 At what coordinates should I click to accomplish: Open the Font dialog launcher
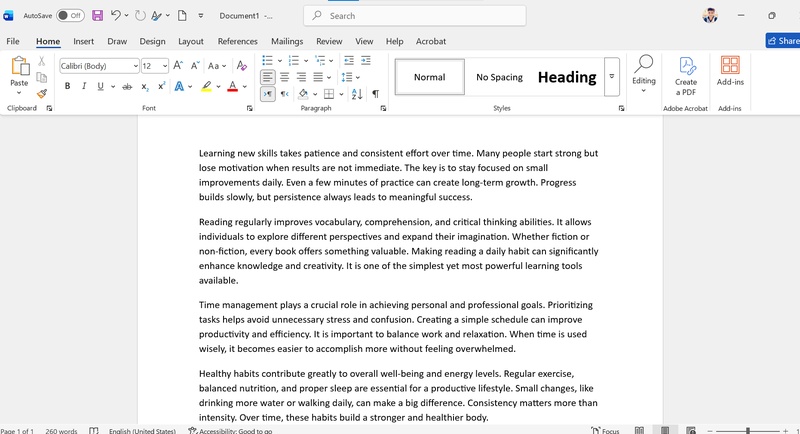[x=249, y=108]
